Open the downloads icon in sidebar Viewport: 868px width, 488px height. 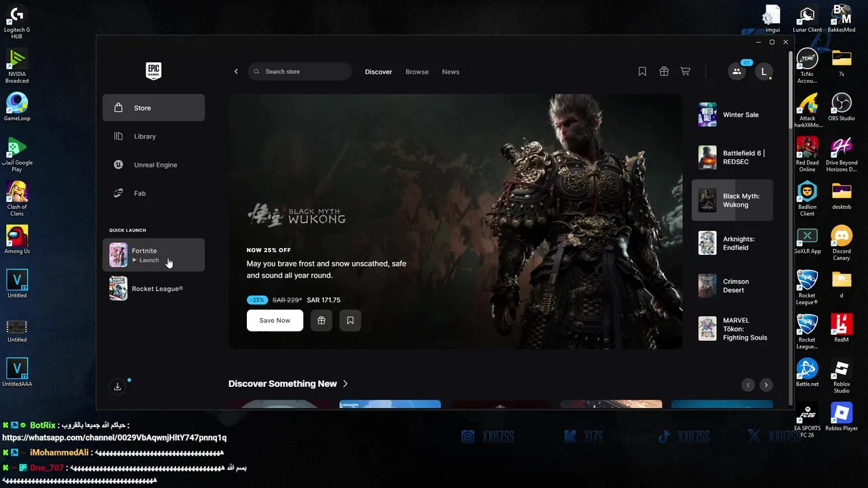tap(117, 386)
